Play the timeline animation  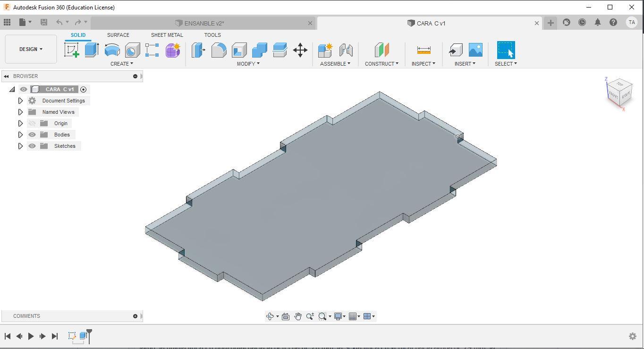click(31, 336)
